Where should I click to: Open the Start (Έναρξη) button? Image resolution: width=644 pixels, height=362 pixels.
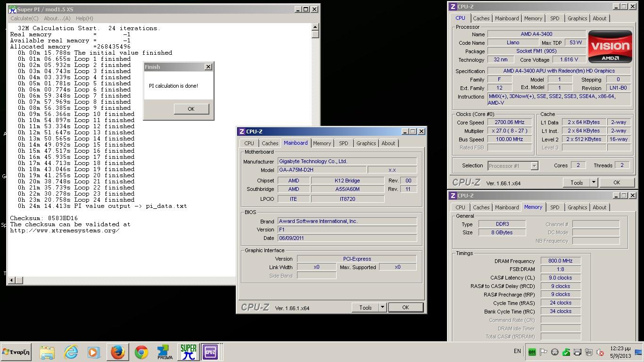[x=16, y=352]
